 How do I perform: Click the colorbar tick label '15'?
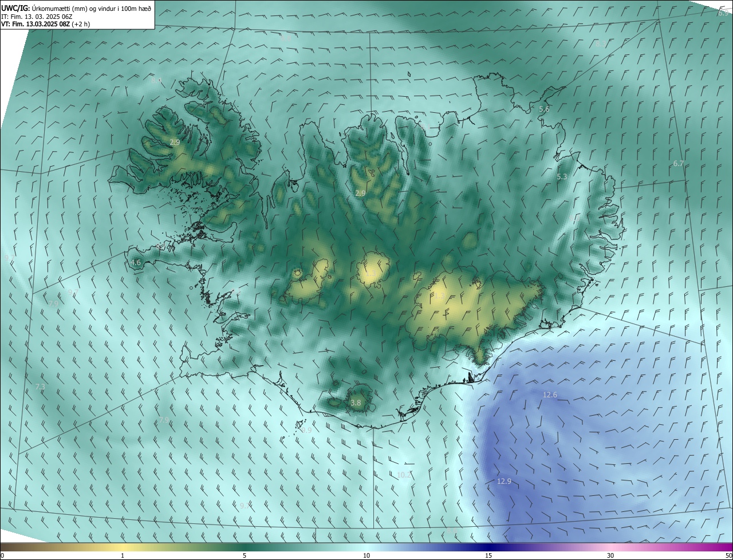488,555
